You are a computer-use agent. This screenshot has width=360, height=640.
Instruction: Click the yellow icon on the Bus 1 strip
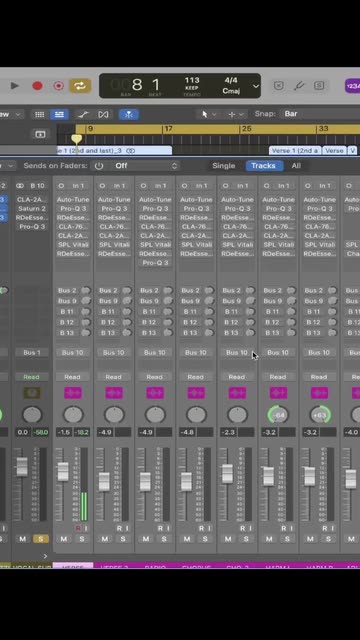tap(32, 393)
